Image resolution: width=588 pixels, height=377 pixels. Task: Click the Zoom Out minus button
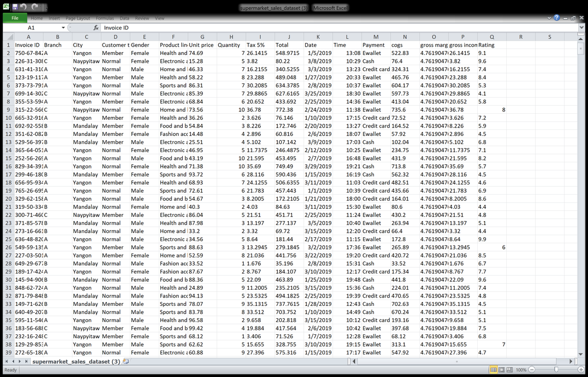[x=532, y=370]
